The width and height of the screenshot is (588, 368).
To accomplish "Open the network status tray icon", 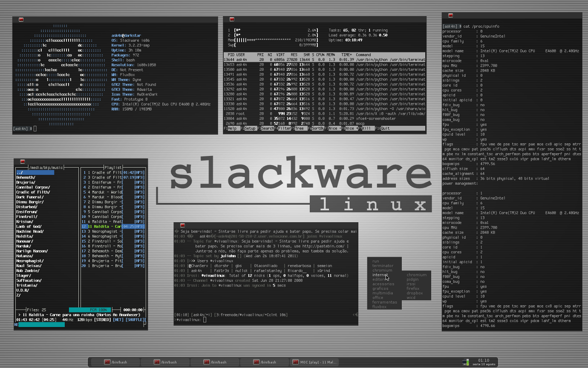I will coord(466,362).
